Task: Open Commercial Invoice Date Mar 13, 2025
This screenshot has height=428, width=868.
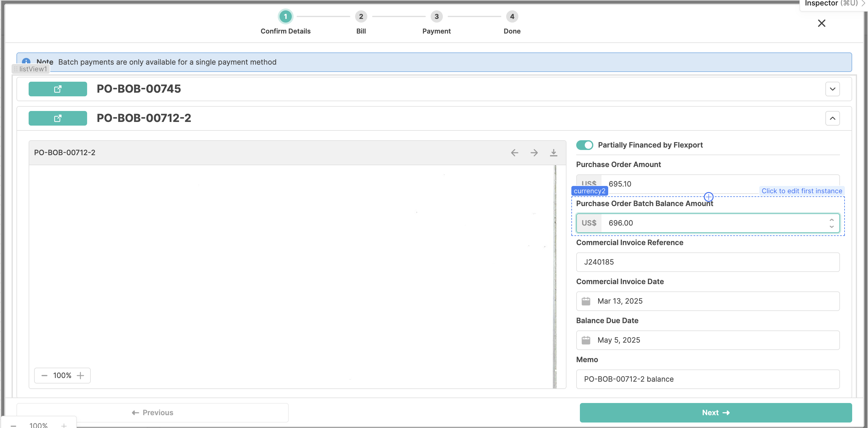Action: [707, 301]
